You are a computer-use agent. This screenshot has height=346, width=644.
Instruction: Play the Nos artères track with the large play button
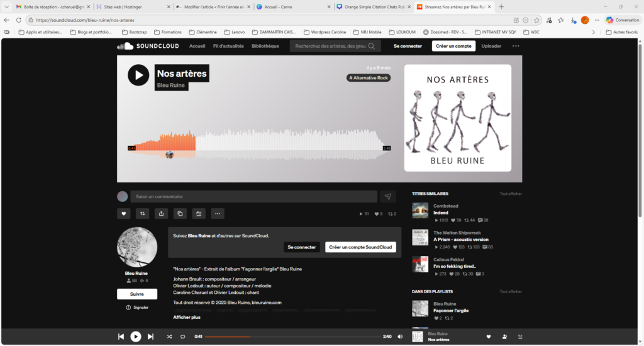[138, 75]
